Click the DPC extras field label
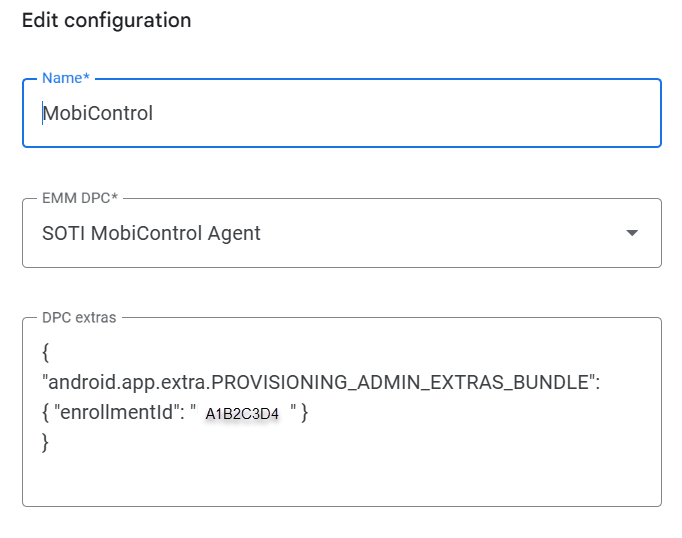 coord(79,318)
